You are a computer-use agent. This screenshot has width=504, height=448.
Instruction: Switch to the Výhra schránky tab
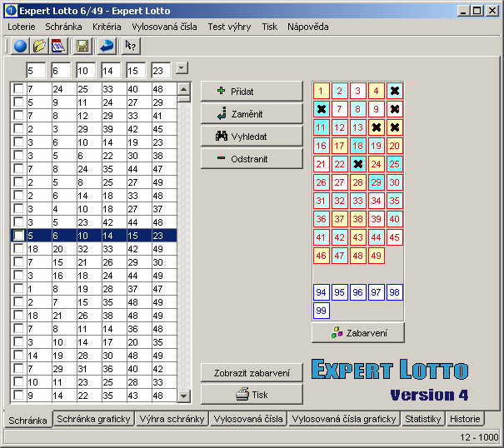tap(172, 419)
